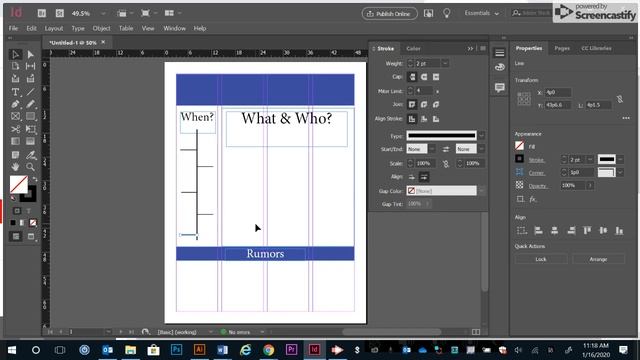Open the Start arrowhead None dropdown
Viewport: 640px width, 360px height.
coord(432,149)
